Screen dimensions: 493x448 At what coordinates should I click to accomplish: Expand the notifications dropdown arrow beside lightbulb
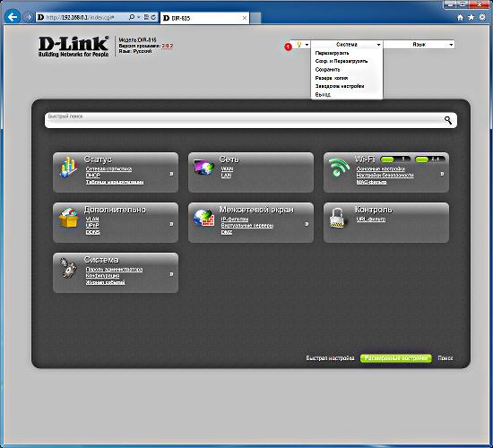tap(307, 45)
